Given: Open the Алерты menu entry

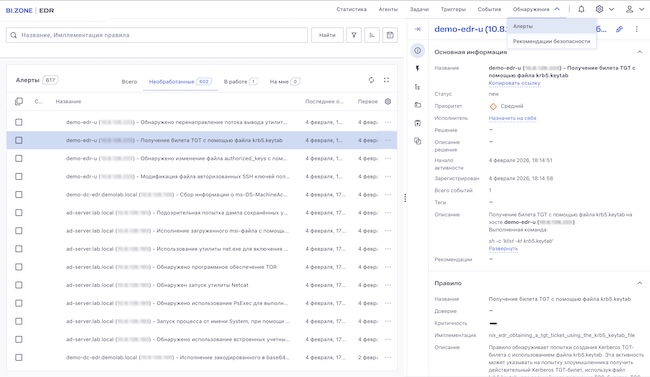Looking at the screenshot, I should [551, 26].
